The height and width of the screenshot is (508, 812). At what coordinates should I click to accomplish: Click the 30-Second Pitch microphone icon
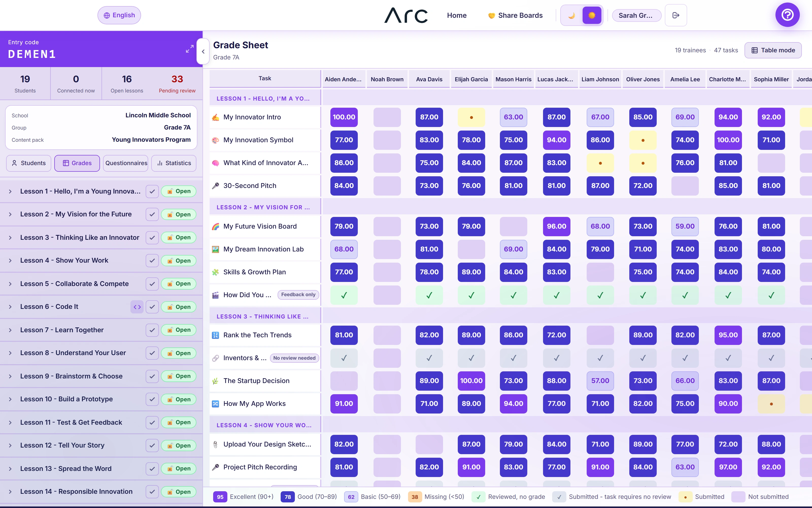click(215, 186)
